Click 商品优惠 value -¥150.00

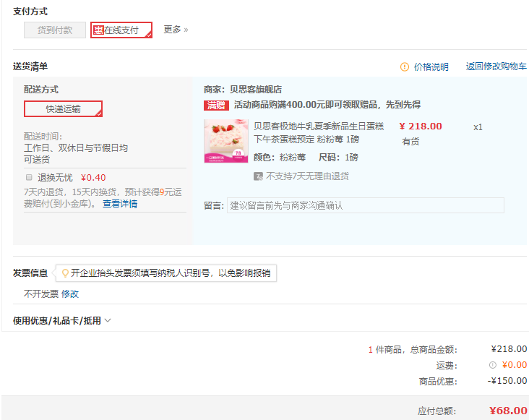[x=507, y=381]
